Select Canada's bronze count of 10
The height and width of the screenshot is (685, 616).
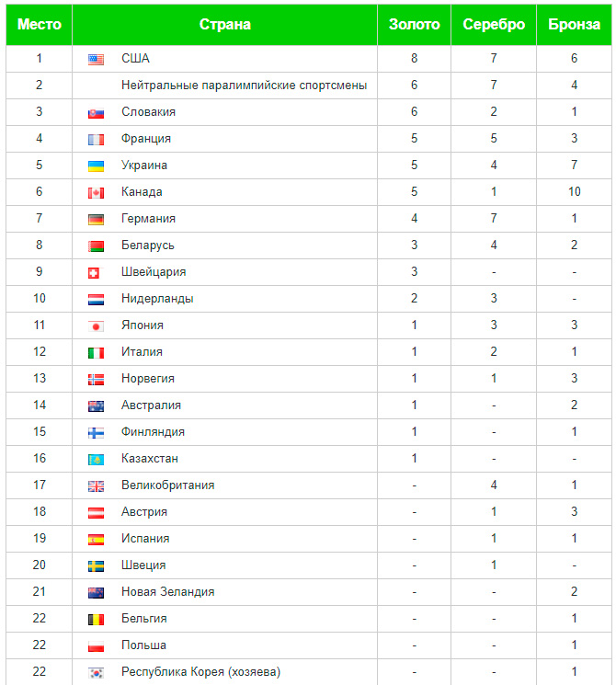coord(574,192)
